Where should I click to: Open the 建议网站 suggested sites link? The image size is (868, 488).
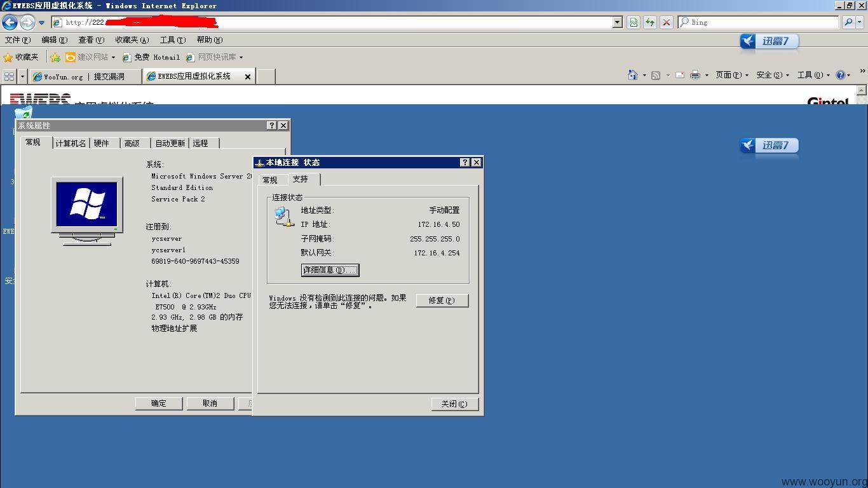(x=91, y=57)
